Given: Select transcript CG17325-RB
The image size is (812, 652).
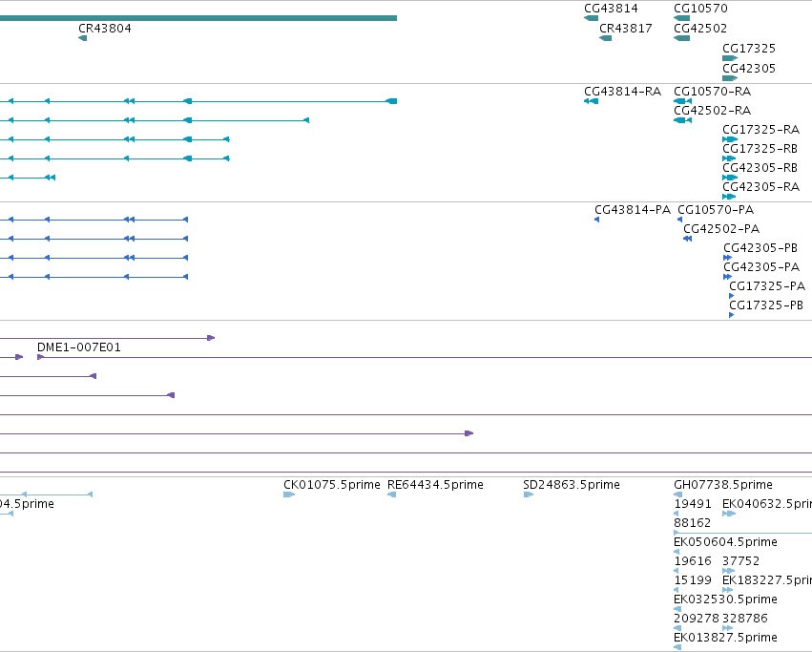Looking at the screenshot, I should click(760, 148).
